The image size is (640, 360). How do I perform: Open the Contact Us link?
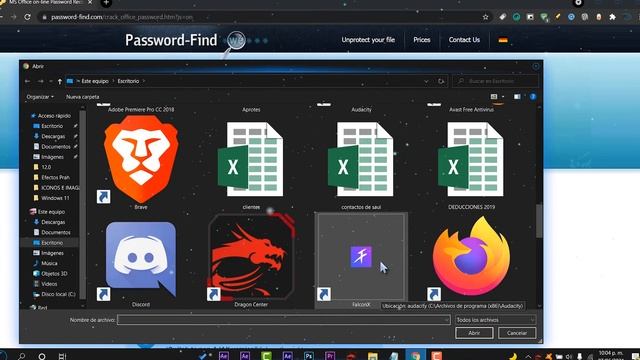pos(464,40)
